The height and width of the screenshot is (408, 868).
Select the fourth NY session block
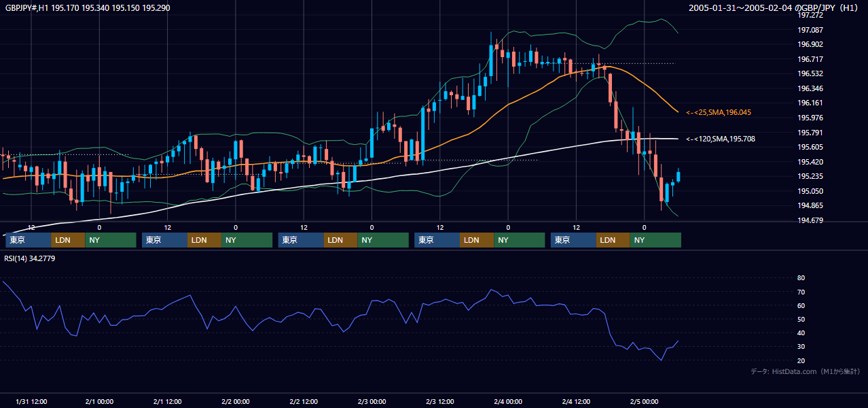coord(520,240)
